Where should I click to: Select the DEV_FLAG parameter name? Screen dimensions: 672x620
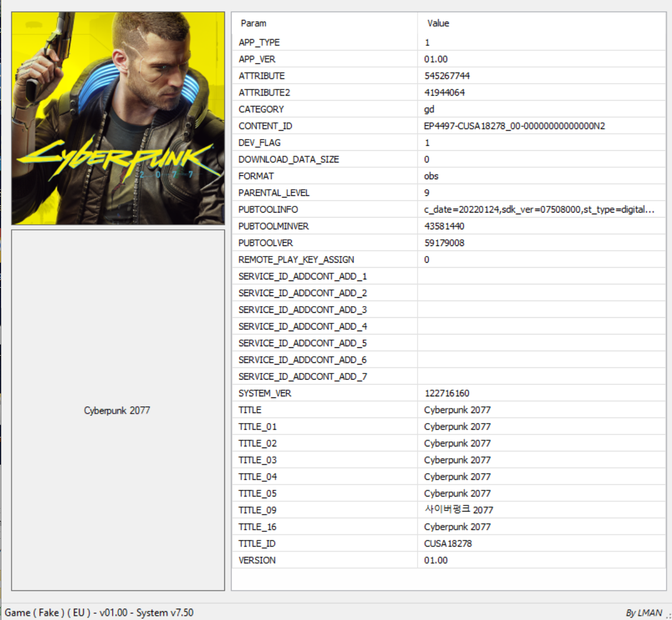259,142
